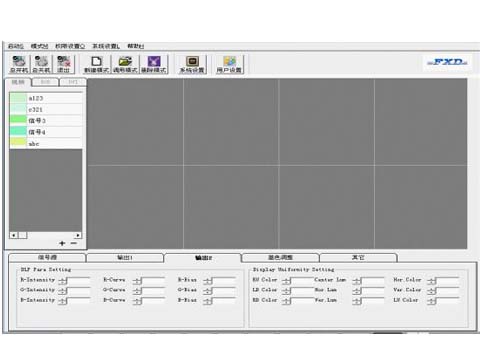
Task: Select the a123 signal in the list
Action: click(46, 98)
